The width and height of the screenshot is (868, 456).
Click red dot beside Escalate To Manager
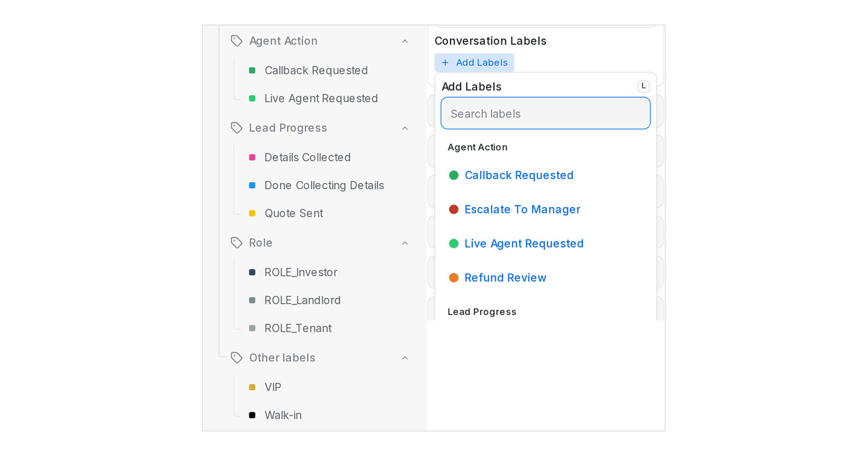coord(454,209)
